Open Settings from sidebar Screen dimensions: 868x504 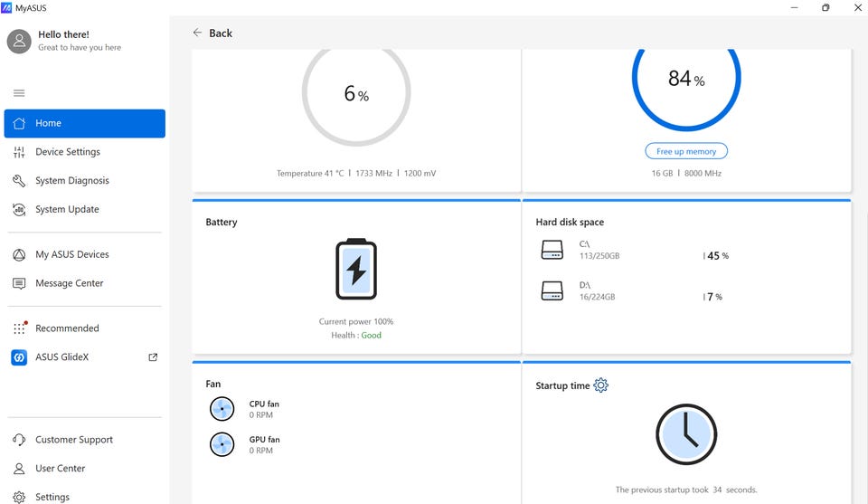(x=85, y=497)
